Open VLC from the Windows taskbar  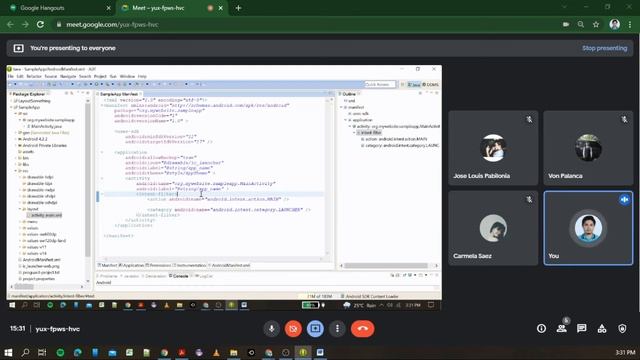216,352
